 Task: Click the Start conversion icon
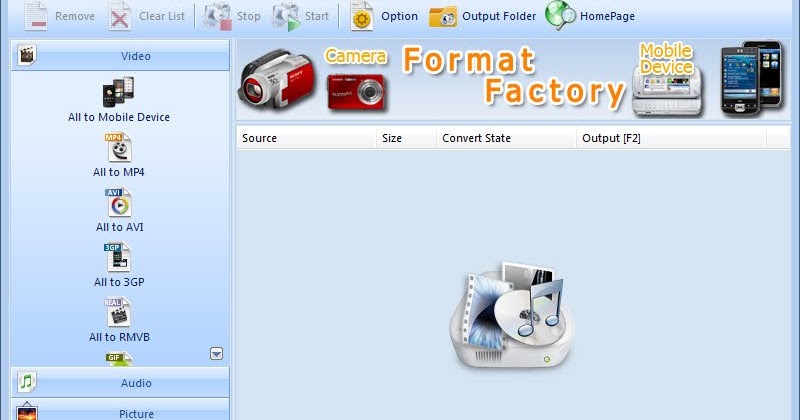pyautogui.click(x=286, y=17)
